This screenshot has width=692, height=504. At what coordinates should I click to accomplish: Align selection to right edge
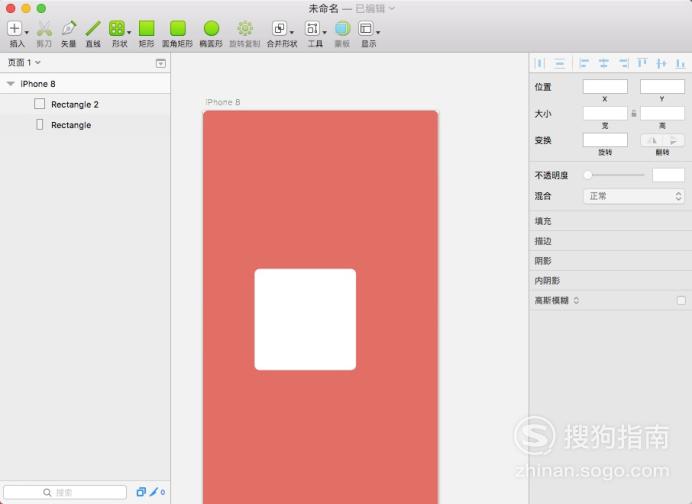tap(623, 64)
